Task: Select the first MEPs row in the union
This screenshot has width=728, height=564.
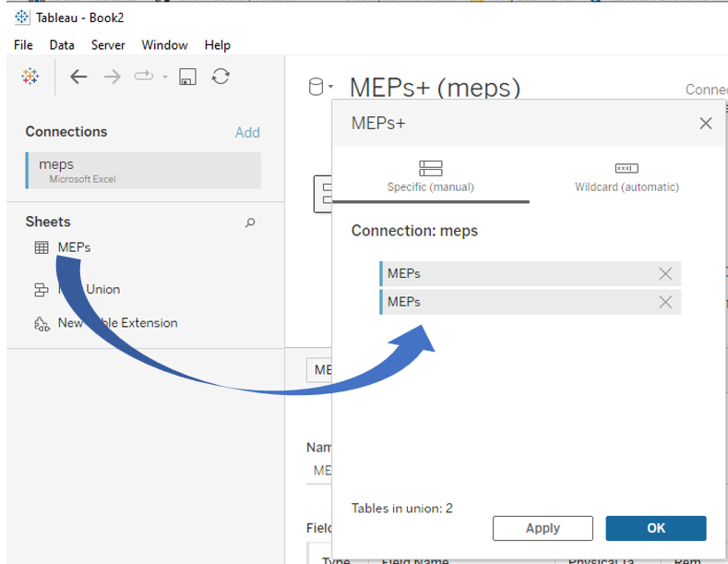Action: pos(531,273)
